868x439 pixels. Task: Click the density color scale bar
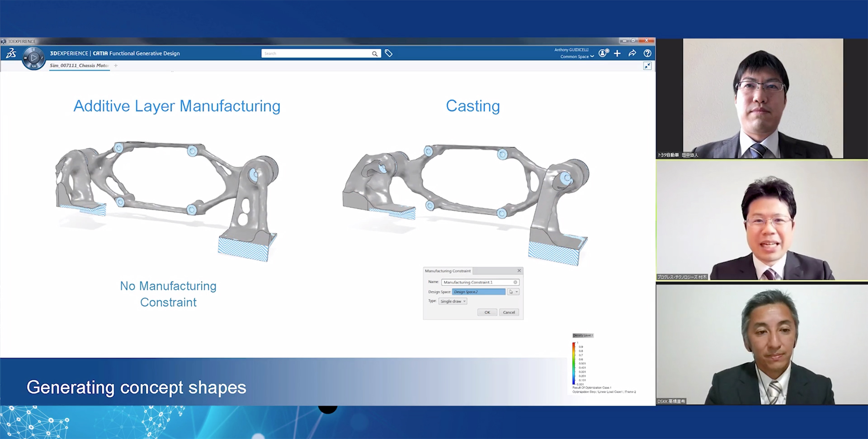click(x=574, y=363)
